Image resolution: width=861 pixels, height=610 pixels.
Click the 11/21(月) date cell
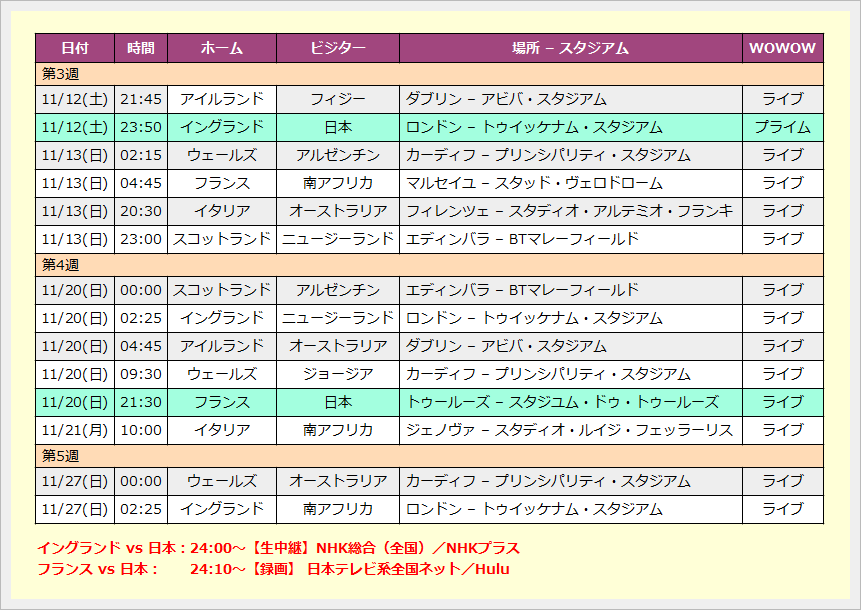[75, 430]
